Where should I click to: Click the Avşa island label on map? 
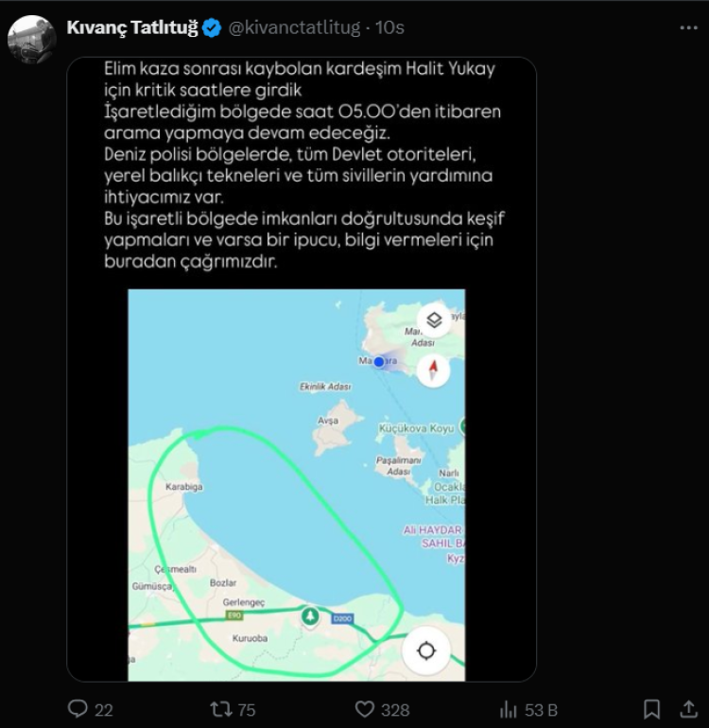coord(328,419)
